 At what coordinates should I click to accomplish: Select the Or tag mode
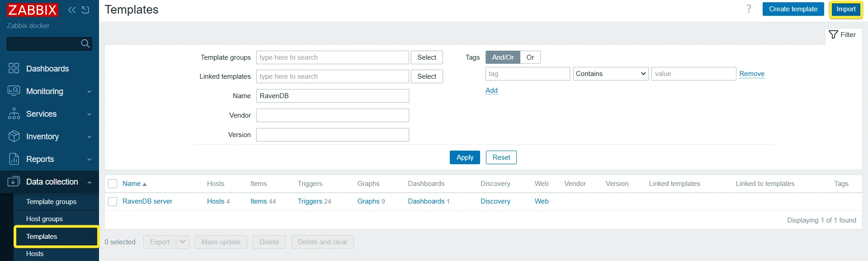pyautogui.click(x=530, y=57)
